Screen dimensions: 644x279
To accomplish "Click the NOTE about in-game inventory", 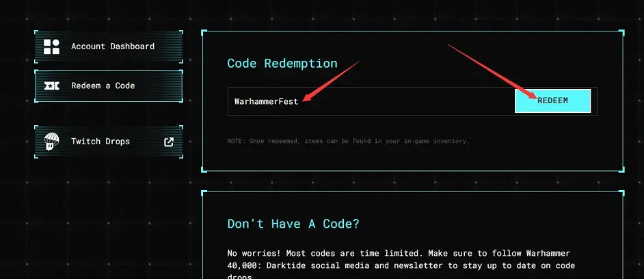I will tap(348, 141).
